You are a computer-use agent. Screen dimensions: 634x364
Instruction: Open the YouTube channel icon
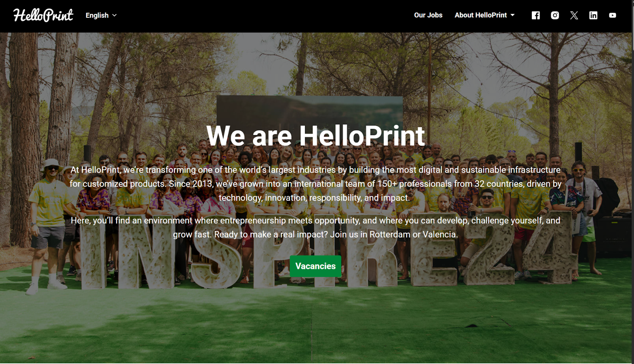pyautogui.click(x=613, y=15)
